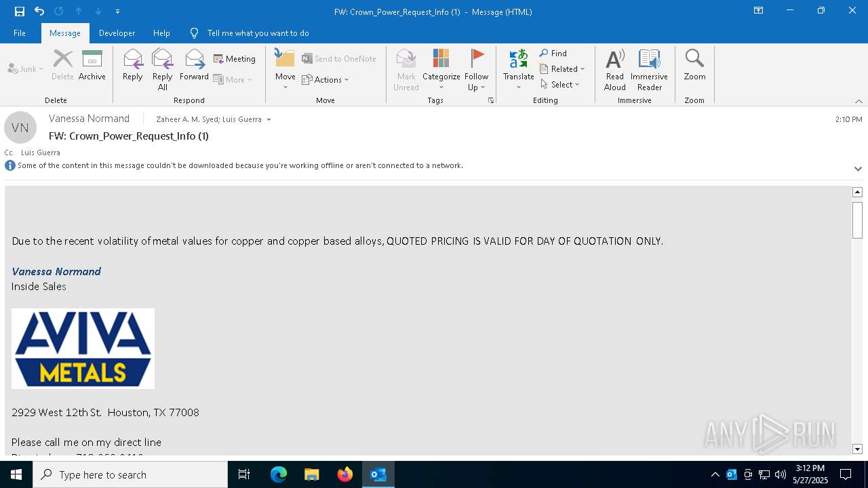
Task: Click the taskbar clock showing 3:12 PM
Action: coord(810,474)
